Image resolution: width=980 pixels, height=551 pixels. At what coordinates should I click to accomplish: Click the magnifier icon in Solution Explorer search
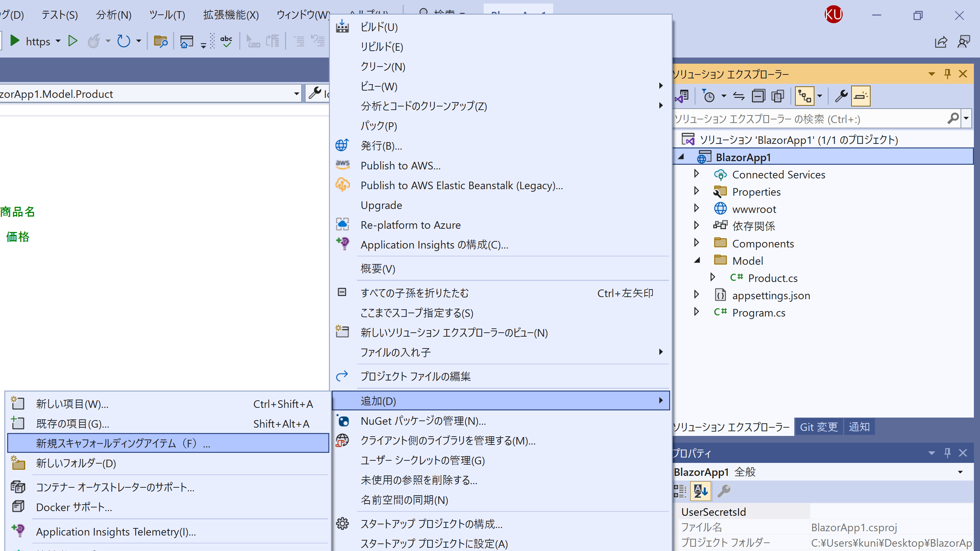[x=953, y=119]
